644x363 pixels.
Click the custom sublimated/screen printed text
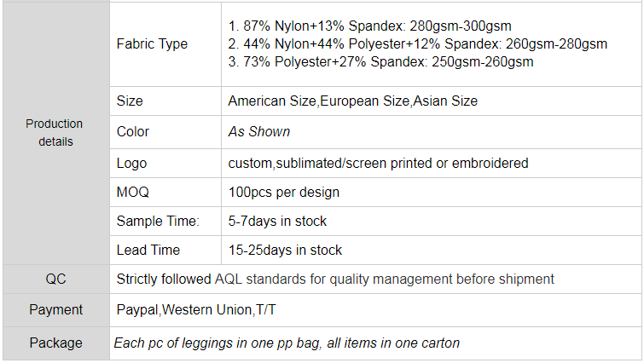378,164
